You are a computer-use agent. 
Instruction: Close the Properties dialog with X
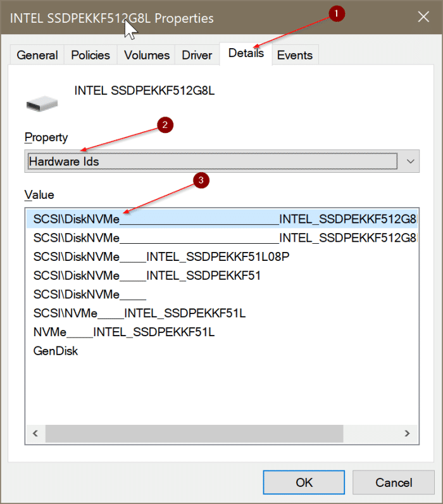click(423, 16)
